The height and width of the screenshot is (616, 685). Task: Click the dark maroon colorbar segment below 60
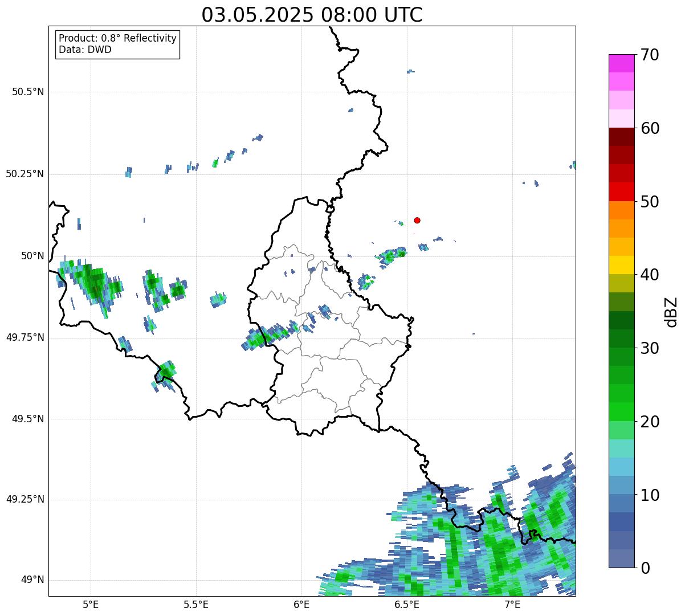621,137
